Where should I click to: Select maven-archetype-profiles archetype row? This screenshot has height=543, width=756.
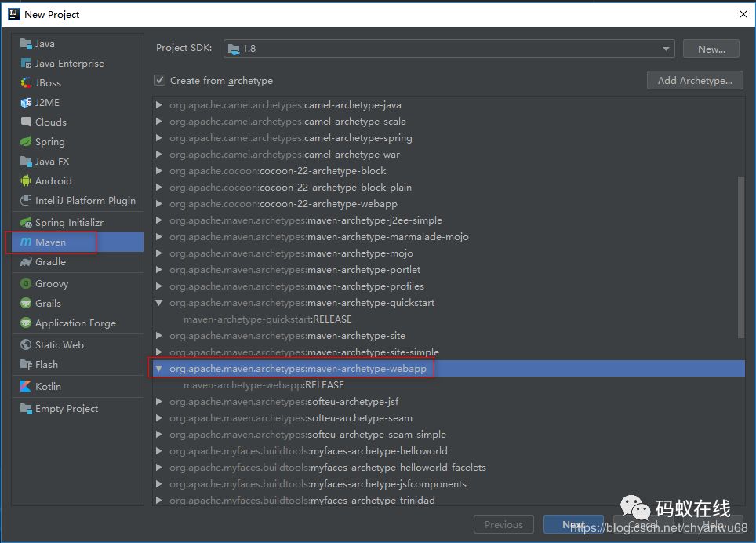point(449,286)
